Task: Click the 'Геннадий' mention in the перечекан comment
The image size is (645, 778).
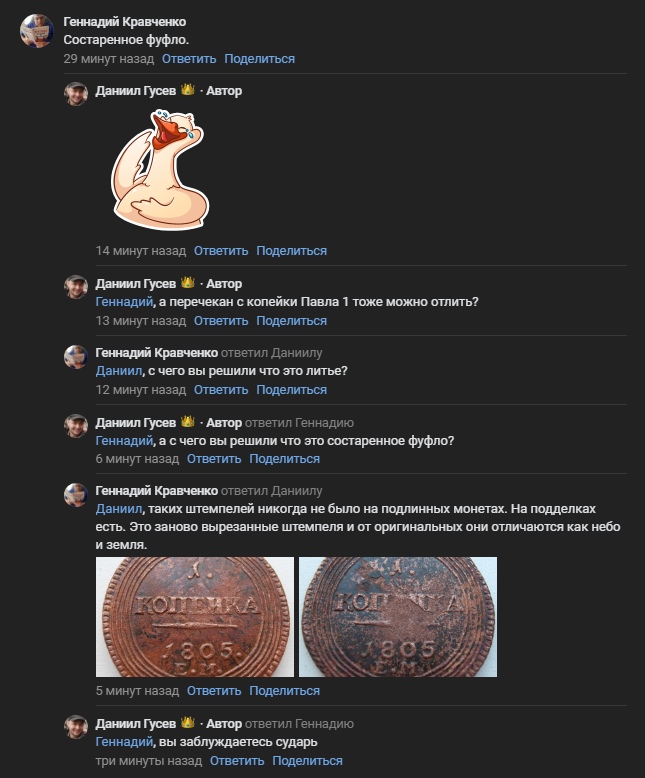Action: [124, 302]
